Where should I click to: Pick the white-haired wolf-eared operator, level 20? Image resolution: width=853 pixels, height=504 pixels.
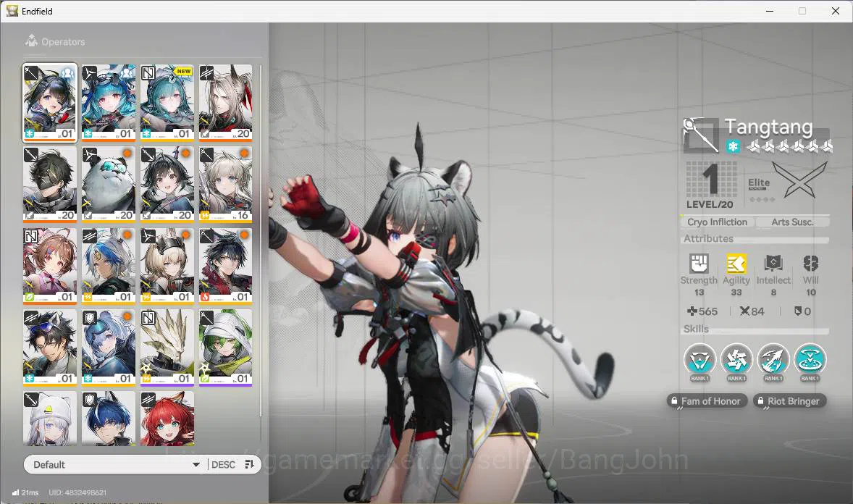[x=226, y=103]
